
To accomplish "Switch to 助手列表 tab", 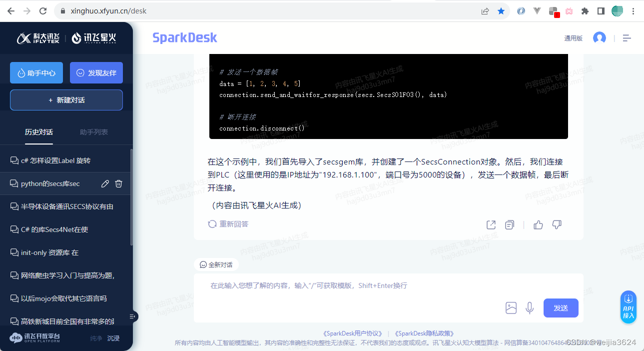I will [94, 132].
